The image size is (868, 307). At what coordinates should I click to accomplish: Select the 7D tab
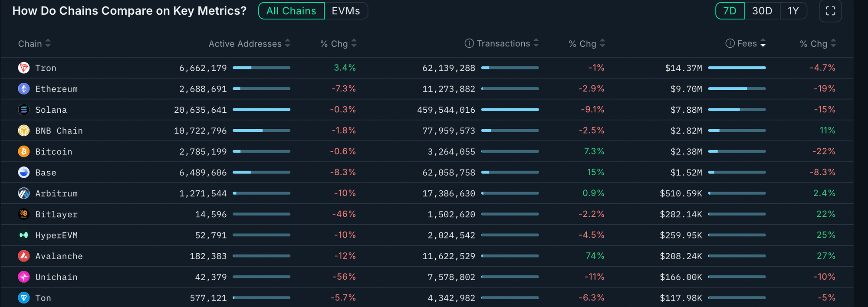click(x=730, y=11)
